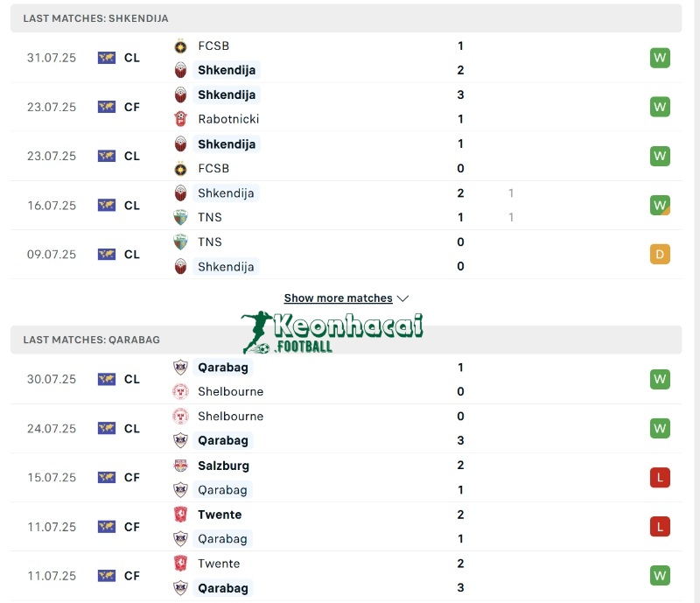
Task: Select Last Matches: Qarabag header
Action: pyautogui.click(x=92, y=340)
